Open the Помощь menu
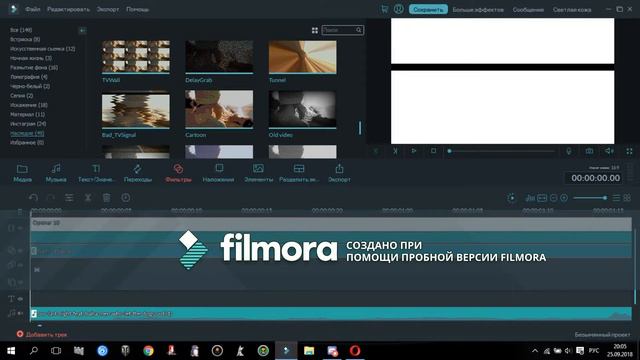The width and height of the screenshot is (640, 360). click(x=138, y=9)
